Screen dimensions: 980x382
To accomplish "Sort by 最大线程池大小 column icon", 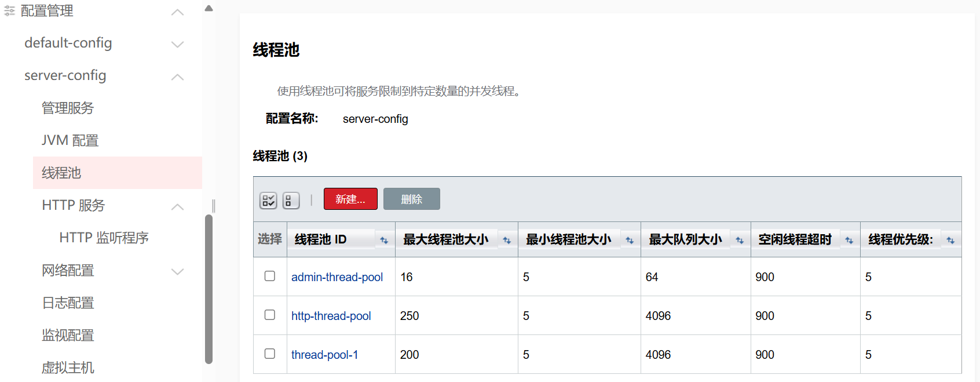I will tap(507, 240).
